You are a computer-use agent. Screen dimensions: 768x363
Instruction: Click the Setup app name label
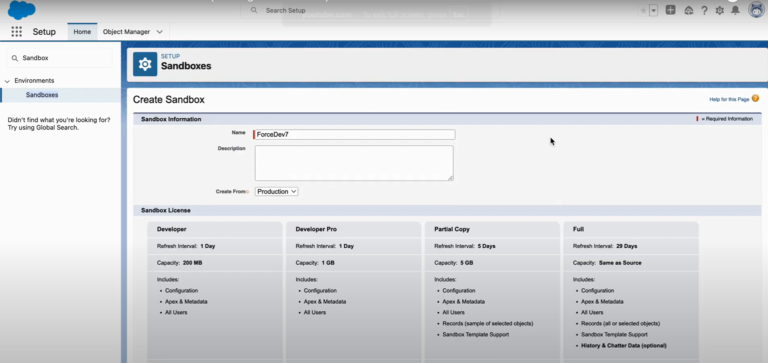coord(44,32)
